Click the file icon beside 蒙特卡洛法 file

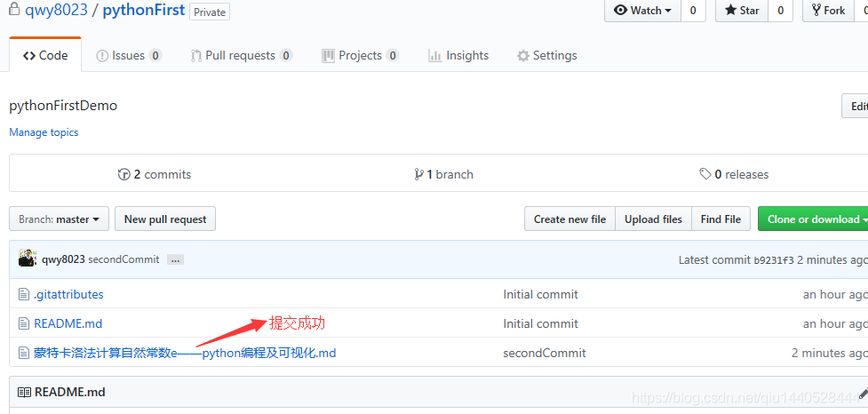click(x=23, y=353)
